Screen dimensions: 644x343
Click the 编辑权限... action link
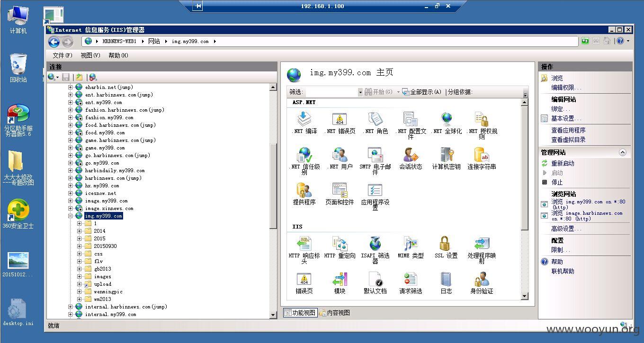pos(566,88)
